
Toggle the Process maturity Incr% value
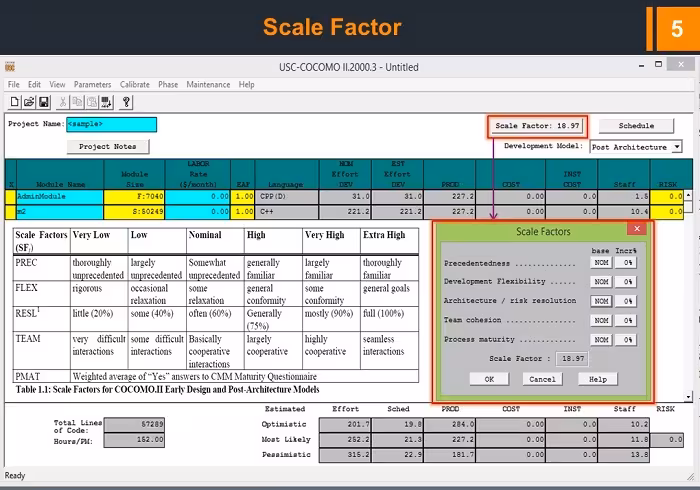point(626,339)
